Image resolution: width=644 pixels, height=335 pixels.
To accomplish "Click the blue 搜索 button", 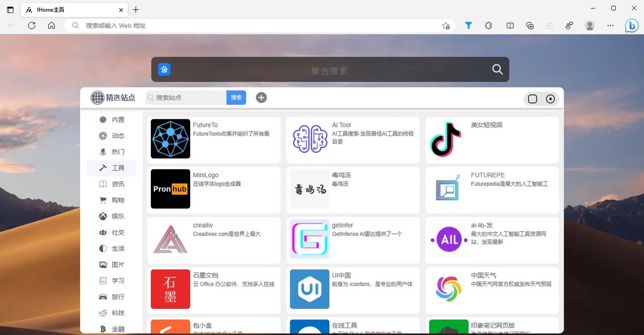I will [236, 98].
